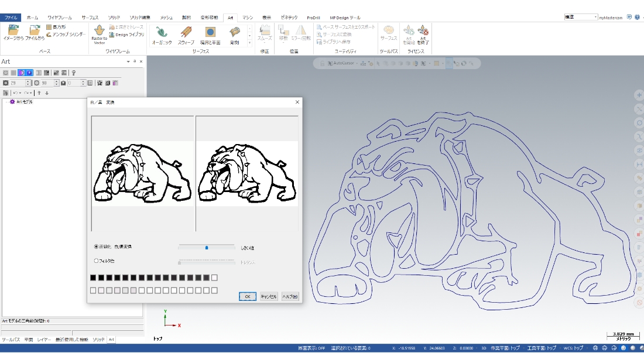Click the purple bucket icon in Art panel
Viewport: 644px width, 363px height.
pyautogui.click(x=115, y=83)
